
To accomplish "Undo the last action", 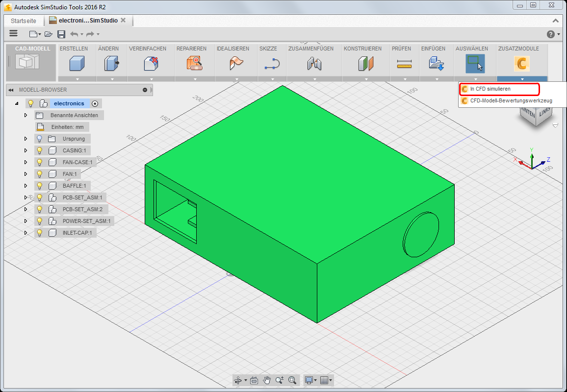I will pyautogui.click(x=74, y=34).
